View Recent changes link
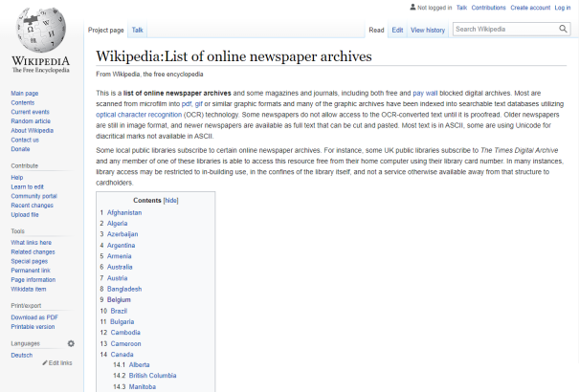Image resolution: width=579 pixels, height=392 pixels. pyautogui.click(x=33, y=205)
